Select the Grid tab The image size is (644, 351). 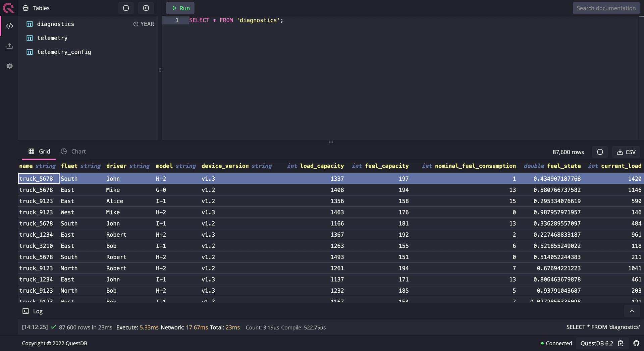tap(39, 152)
